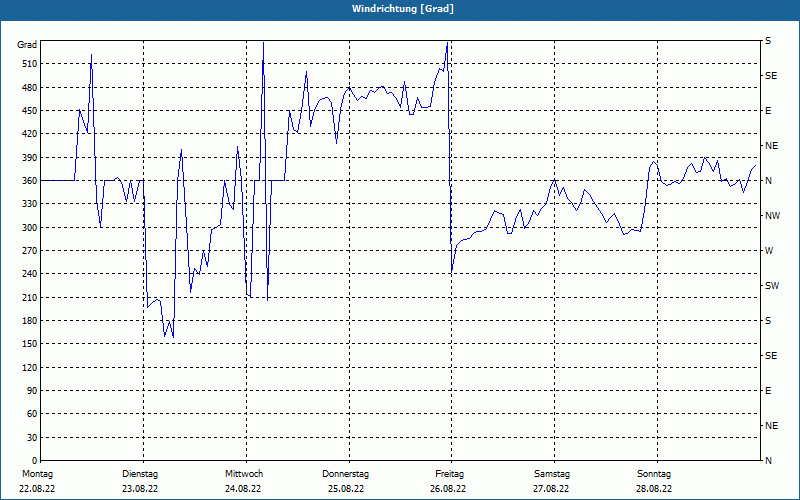Image resolution: width=800 pixels, height=500 pixels.
Task: Click the 'Freitag' day label
Action: 449,474
